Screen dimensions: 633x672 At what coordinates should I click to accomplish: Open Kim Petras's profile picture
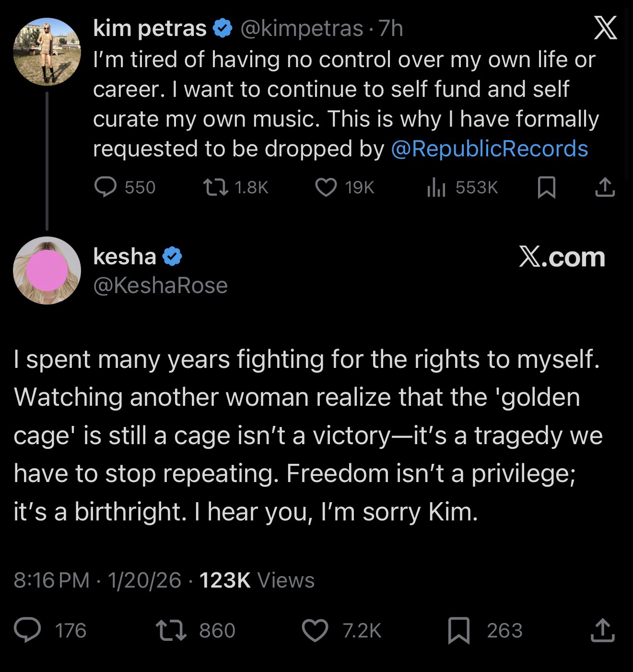[x=47, y=51]
